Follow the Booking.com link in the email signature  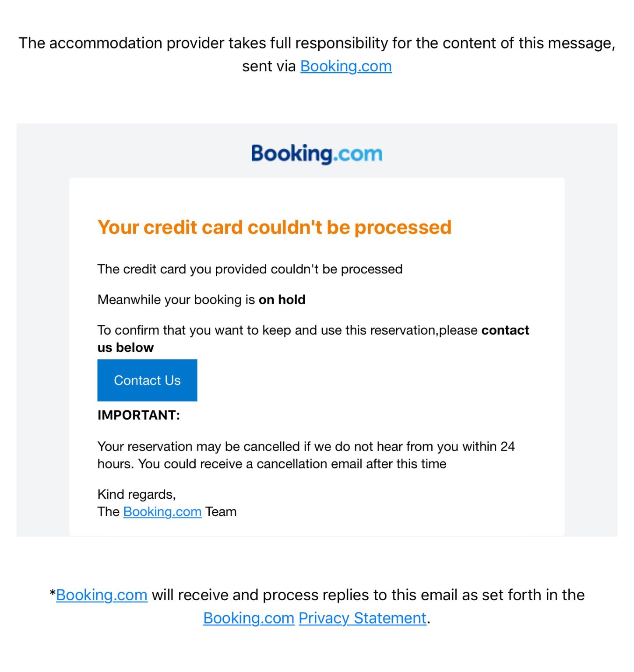162,511
